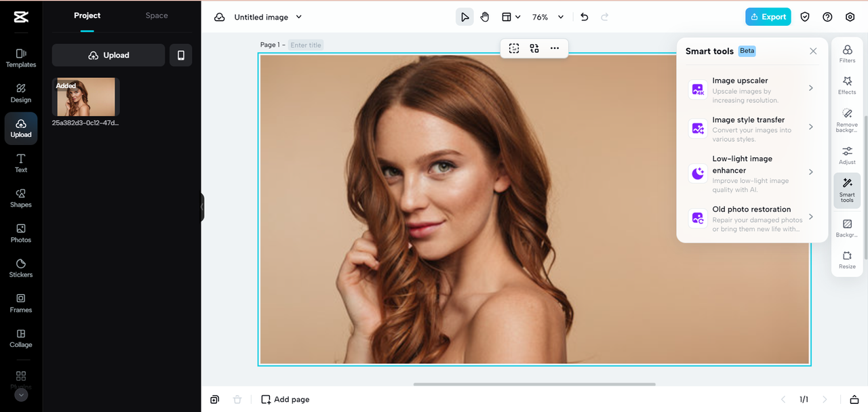
Task: Go to the next page arrow
Action: (825, 399)
